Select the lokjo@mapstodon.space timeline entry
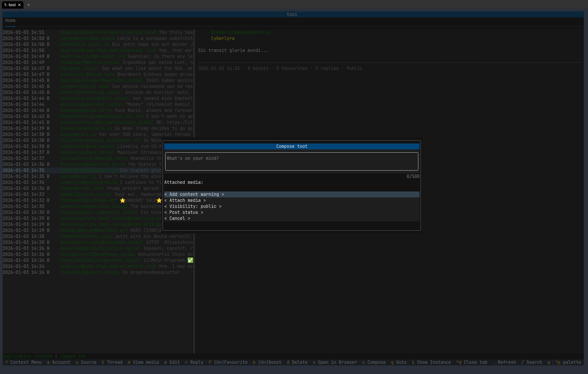 point(87,38)
